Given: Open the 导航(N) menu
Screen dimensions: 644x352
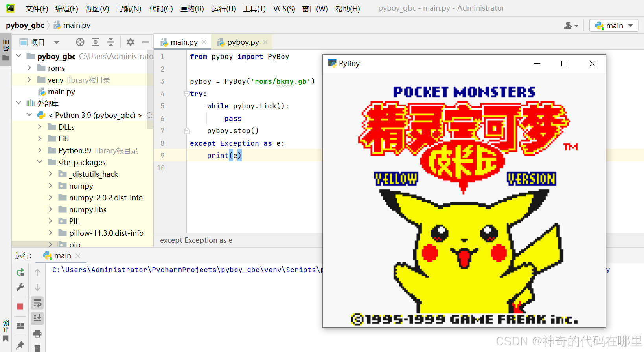Looking at the screenshot, I should [129, 9].
